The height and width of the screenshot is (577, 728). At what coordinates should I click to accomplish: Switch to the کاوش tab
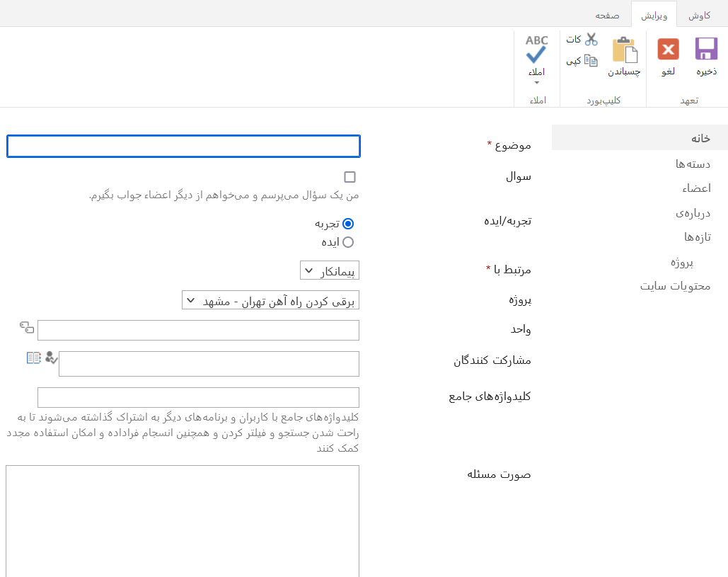[699, 16]
